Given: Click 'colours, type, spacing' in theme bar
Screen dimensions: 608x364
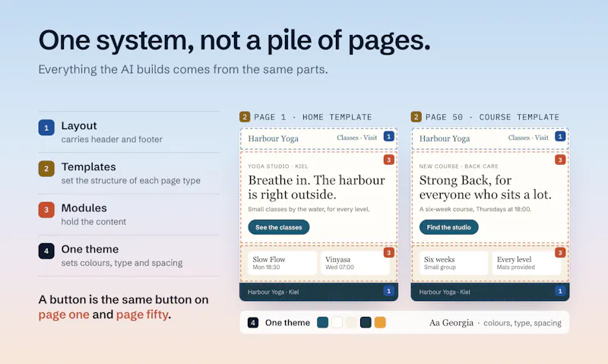Looking at the screenshot, I should 522,323.
